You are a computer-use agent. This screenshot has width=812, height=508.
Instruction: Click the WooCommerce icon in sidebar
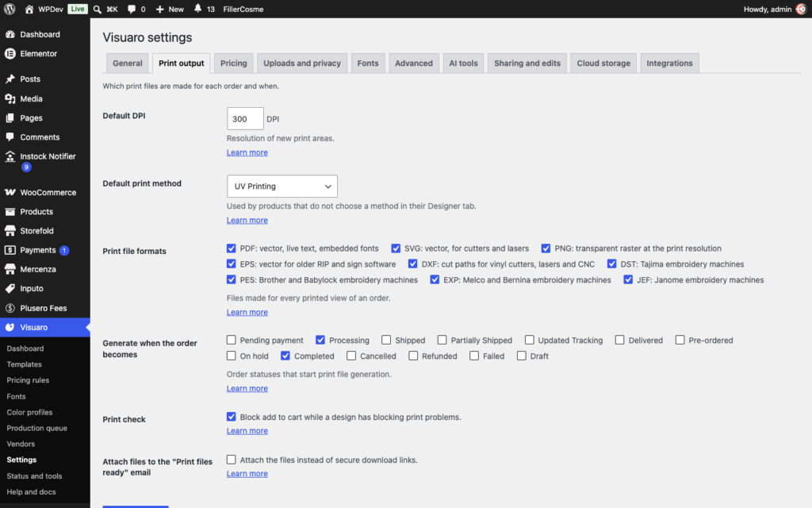point(10,192)
